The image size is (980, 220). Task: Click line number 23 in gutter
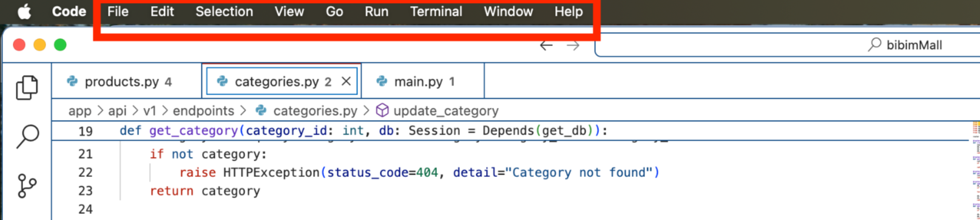pyautogui.click(x=86, y=191)
